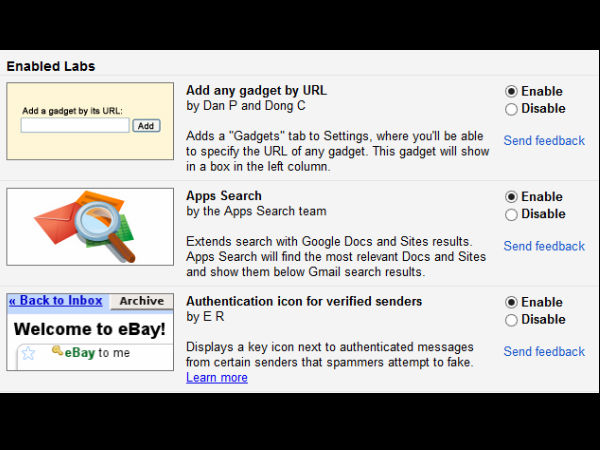Viewport: 600px width, 450px height.
Task: Click the Apps Search lab title
Action: (223, 196)
